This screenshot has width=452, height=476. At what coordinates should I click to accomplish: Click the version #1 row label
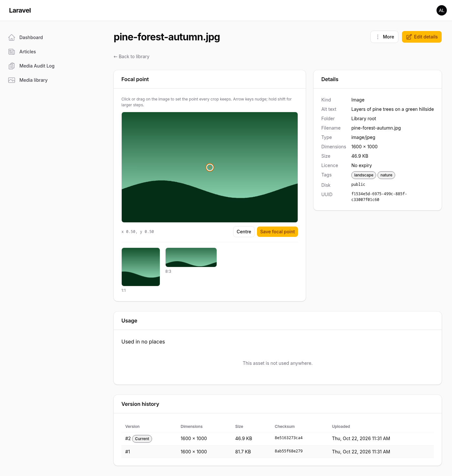[x=128, y=452]
